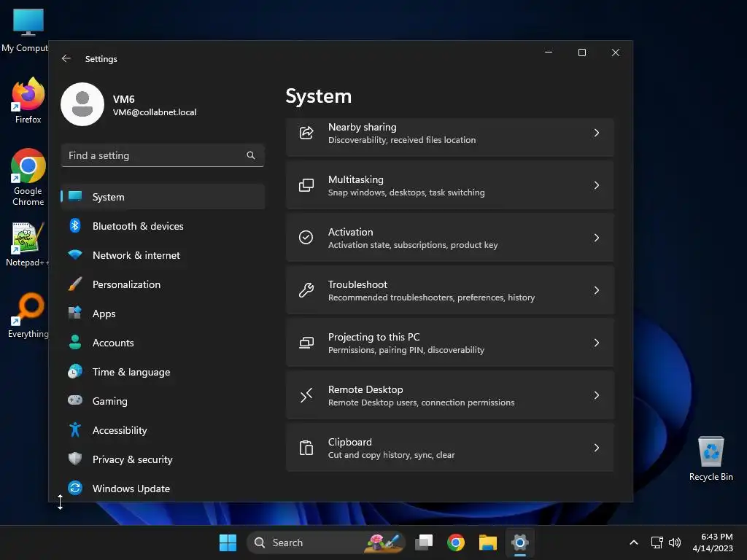Click the Bluetooth icon in sidebar

pos(75,226)
